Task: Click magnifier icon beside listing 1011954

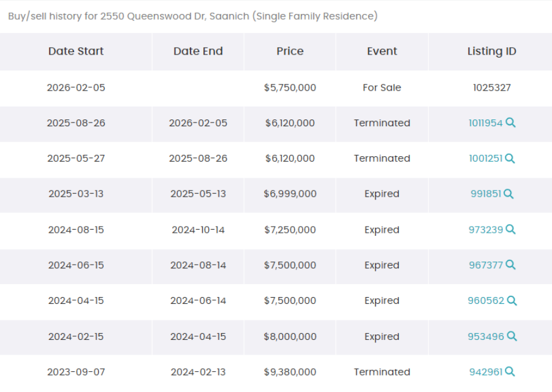Action: tap(510, 123)
